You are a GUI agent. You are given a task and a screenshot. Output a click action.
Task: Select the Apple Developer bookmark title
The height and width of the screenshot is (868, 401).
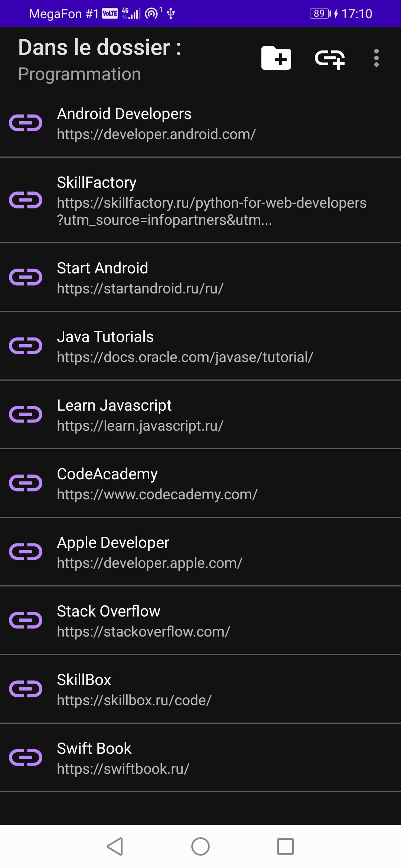pyautogui.click(x=113, y=543)
